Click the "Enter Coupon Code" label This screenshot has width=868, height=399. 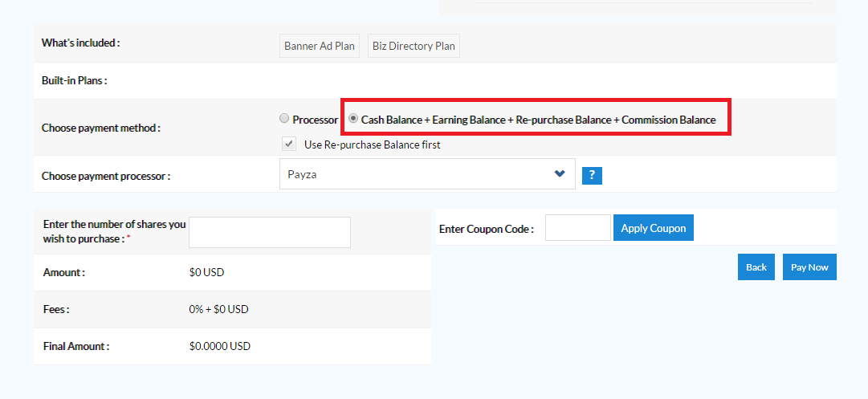click(486, 229)
